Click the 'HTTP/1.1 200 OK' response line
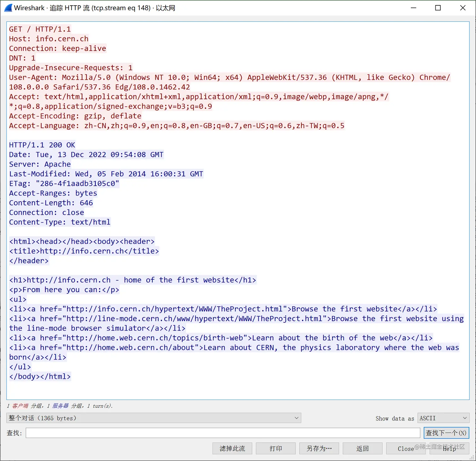Screen dimensions: 476x461 [42, 145]
